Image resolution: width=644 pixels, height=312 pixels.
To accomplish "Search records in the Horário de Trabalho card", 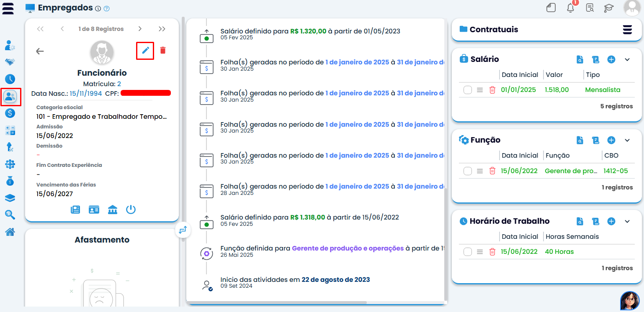I will click(x=580, y=221).
